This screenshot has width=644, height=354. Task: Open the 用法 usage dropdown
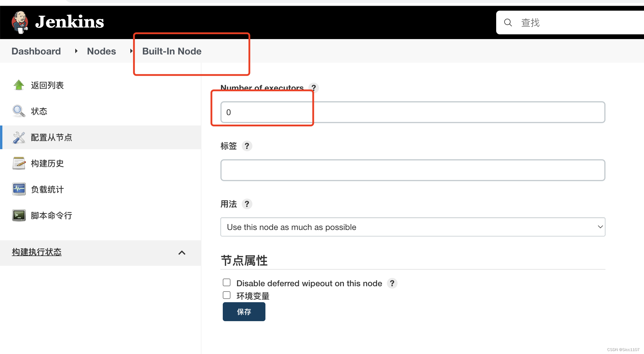tap(413, 227)
